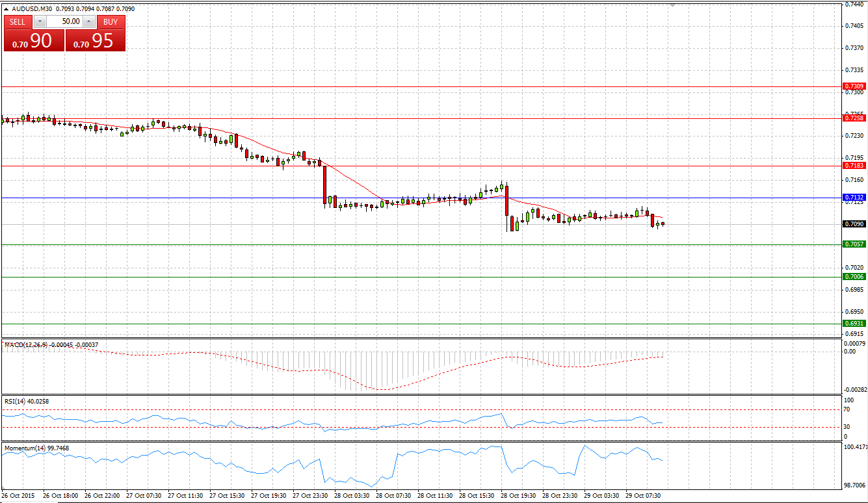Click the 0.7160 price scale value
Screen dimensions: 868x503
tap(854, 179)
